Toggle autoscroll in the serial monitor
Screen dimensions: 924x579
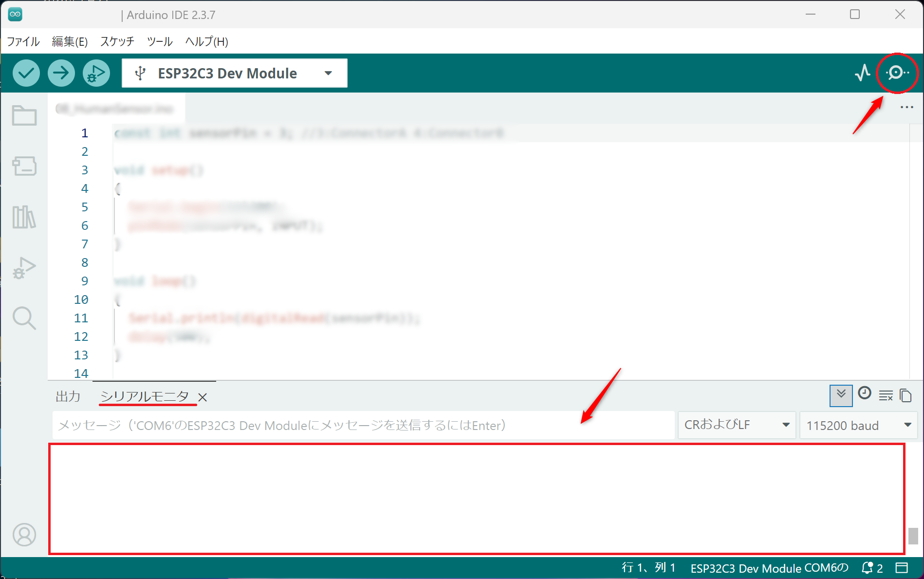pyautogui.click(x=841, y=395)
